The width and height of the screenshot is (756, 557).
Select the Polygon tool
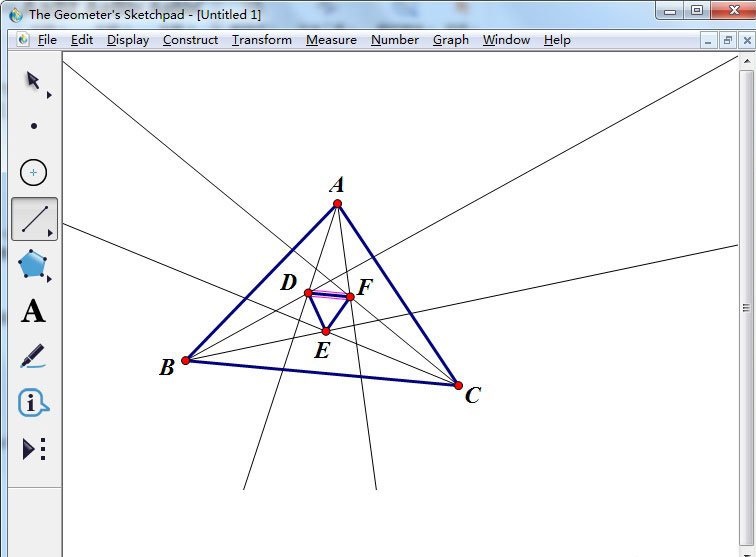(x=32, y=263)
